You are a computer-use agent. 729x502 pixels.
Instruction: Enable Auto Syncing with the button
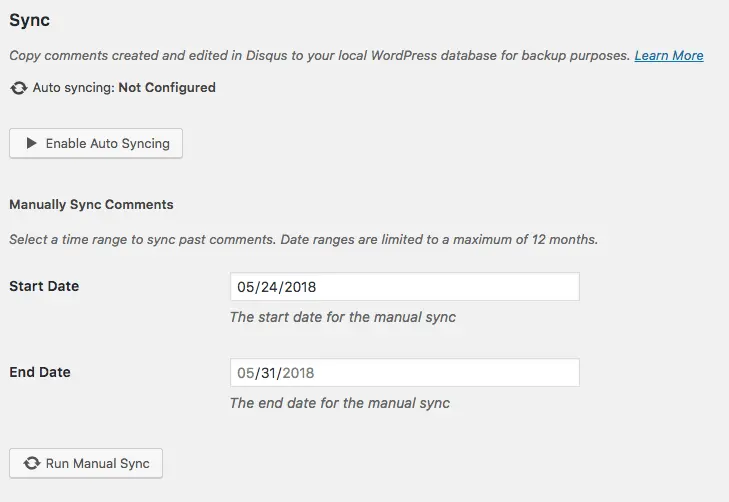point(96,143)
